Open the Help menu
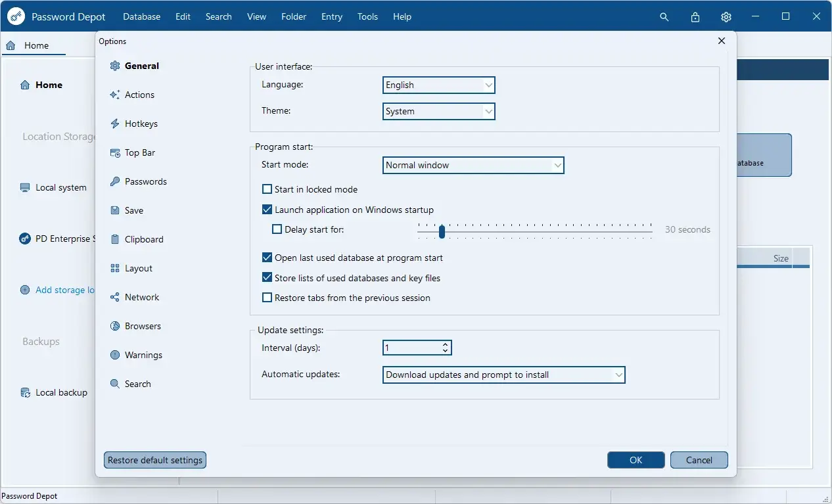Viewport: 832px width, 504px height. coord(402,16)
